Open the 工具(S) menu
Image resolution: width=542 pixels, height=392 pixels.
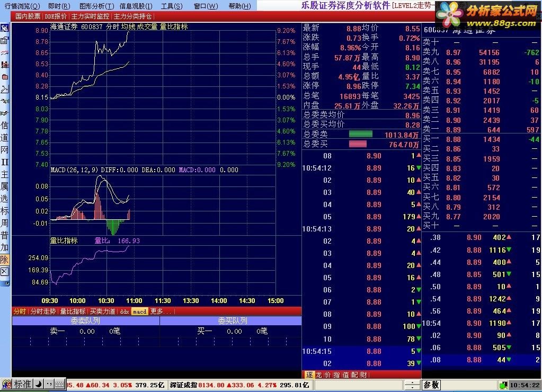pyautogui.click(x=172, y=6)
